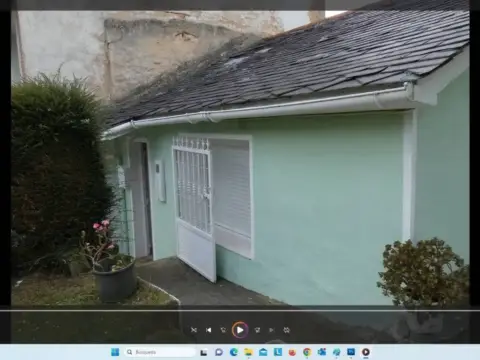This screenshot has width=480, height=360.
Task: Skip forward a few seconds
Action: click(257, 330)
